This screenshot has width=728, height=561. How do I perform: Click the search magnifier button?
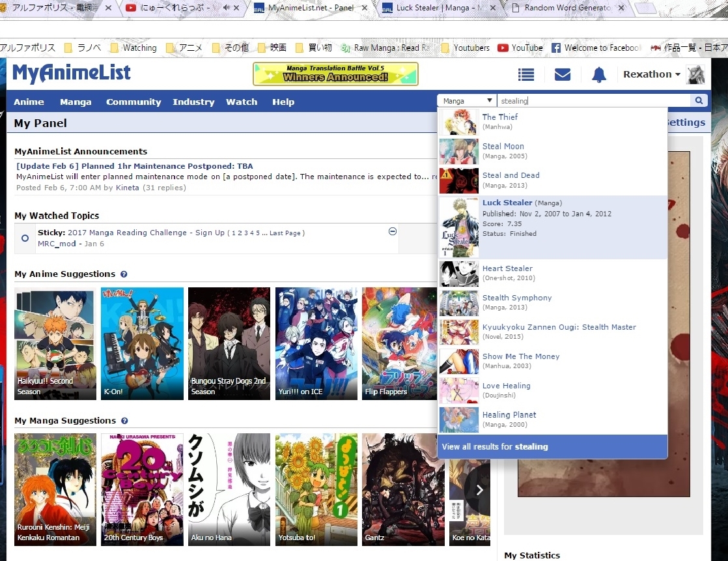click(699, 100)
